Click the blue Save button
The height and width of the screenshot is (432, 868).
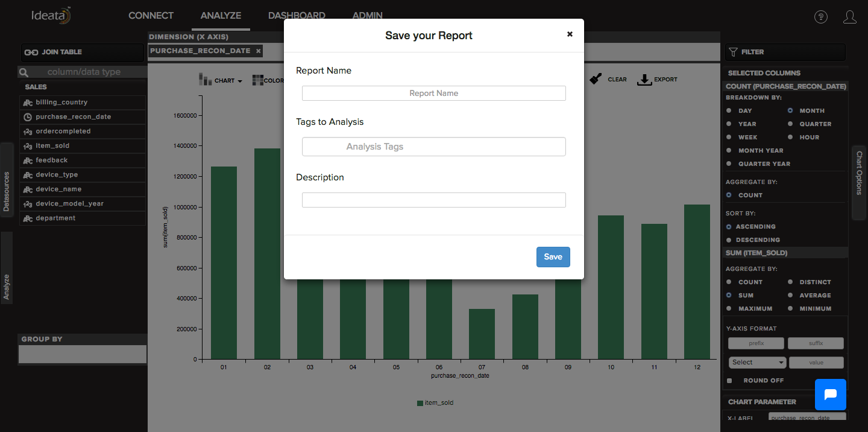pyautogui.click(x=553, y=256)
